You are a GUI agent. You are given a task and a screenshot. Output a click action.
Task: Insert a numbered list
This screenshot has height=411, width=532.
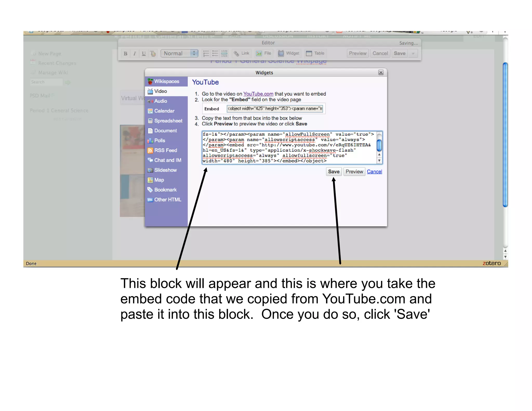click(206, 54)
